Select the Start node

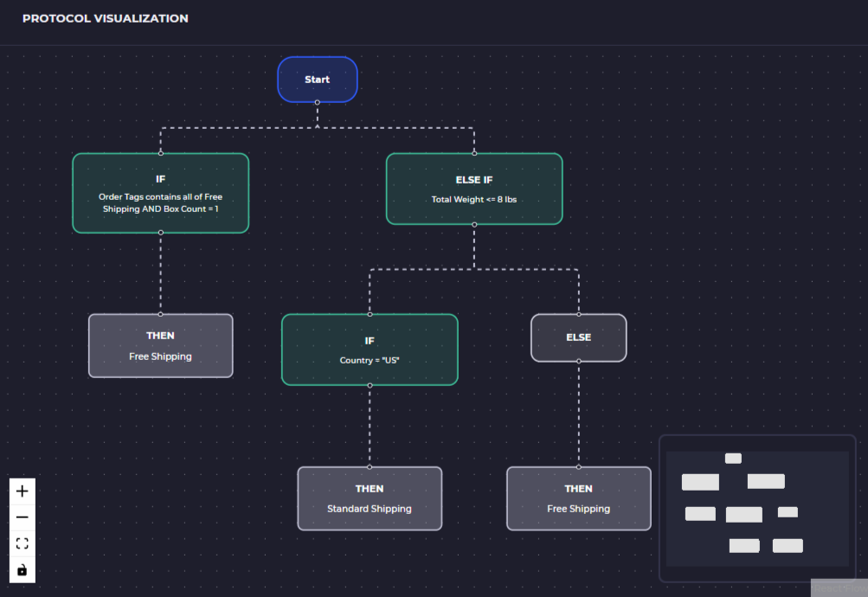(x=317, y=79)
